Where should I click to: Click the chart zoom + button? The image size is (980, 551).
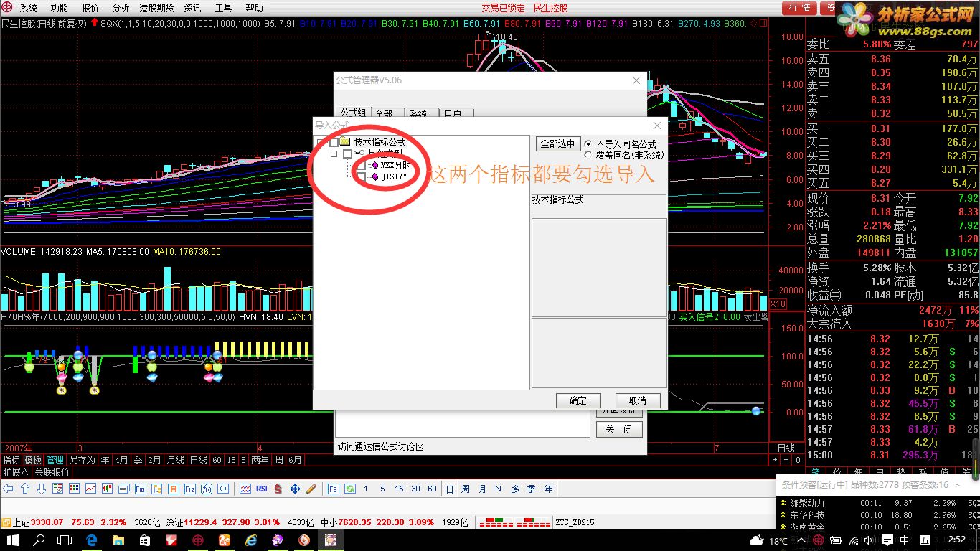pyautogui.click(x=775, y=459)
